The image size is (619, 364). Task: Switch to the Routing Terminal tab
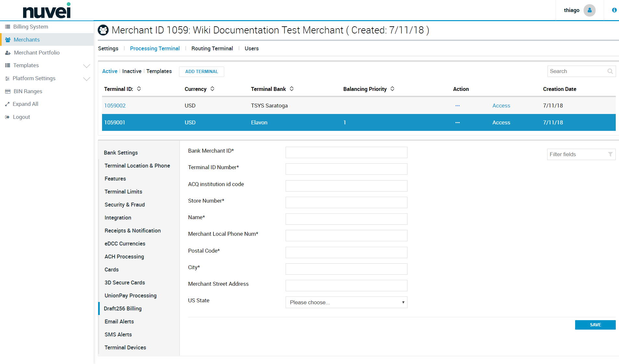point(212,48)
